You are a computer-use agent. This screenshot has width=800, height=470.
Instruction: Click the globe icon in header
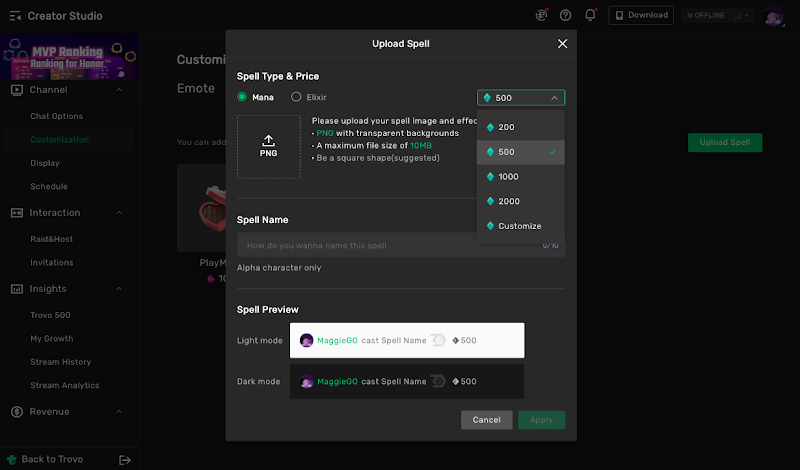(541, 15)
